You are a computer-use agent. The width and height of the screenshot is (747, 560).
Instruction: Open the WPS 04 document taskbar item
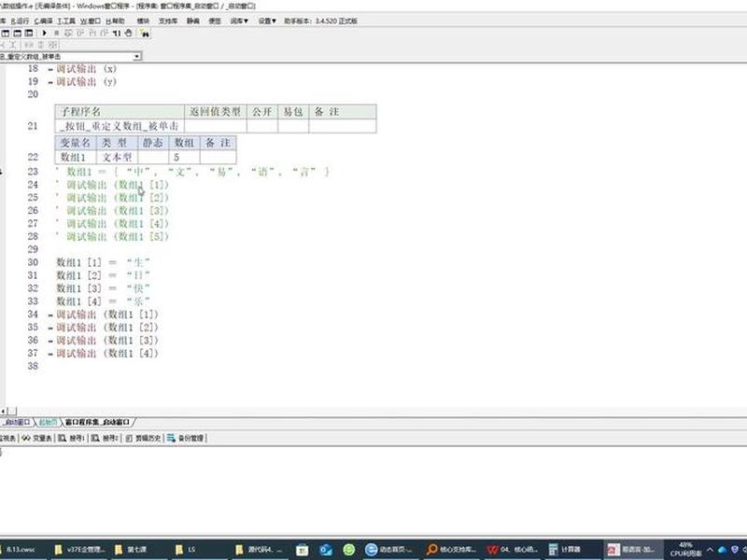(x=513, y=550)
